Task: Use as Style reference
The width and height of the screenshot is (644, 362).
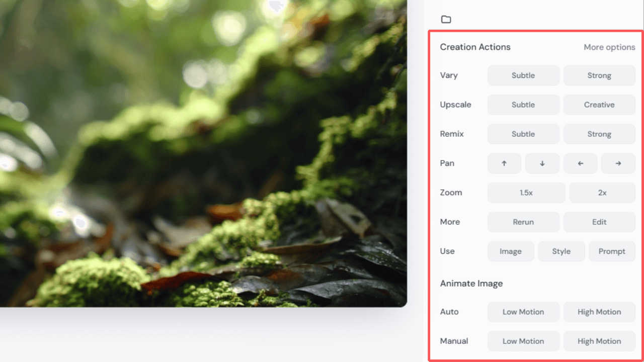Action: tap(561, 251)
